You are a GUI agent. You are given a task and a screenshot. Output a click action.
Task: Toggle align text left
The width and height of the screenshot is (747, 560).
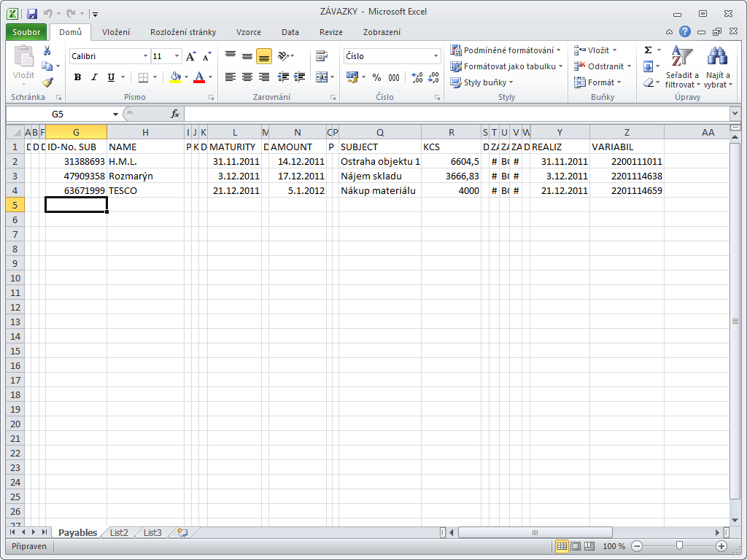(x=231, y=77)
